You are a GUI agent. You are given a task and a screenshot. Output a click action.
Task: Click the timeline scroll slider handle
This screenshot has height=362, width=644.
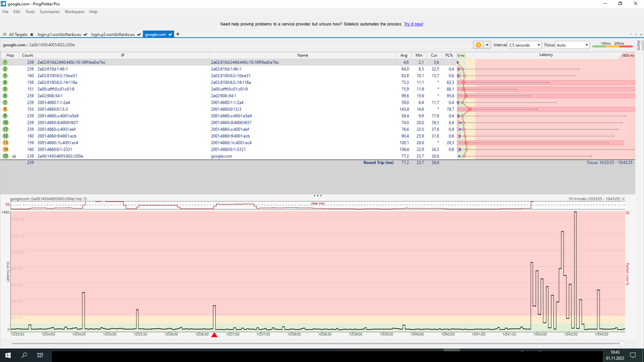(622, 343)
